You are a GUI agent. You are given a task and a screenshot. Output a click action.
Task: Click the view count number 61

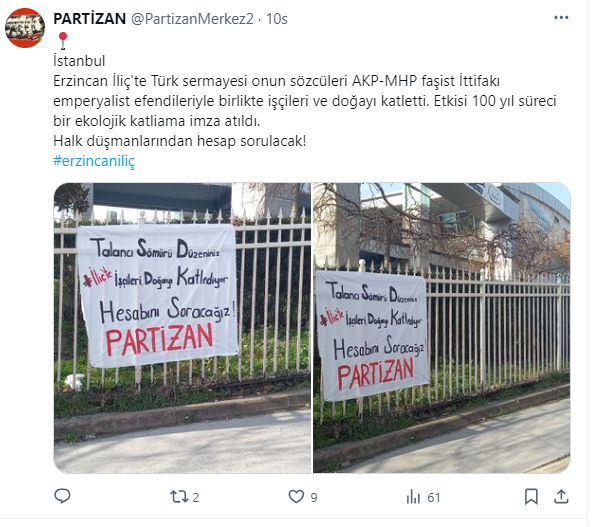click(434, 497)
